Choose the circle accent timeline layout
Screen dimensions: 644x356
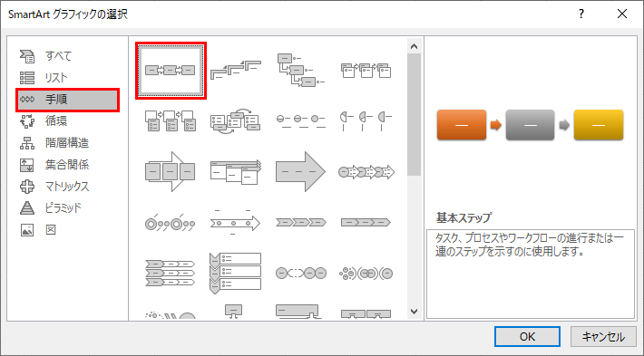tap(171, 223)
